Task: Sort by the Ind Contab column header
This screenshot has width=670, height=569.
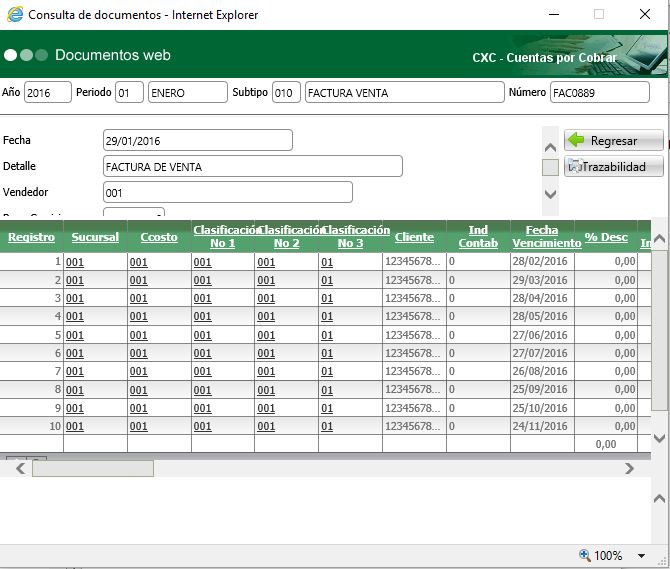Action: coord(478,236)
